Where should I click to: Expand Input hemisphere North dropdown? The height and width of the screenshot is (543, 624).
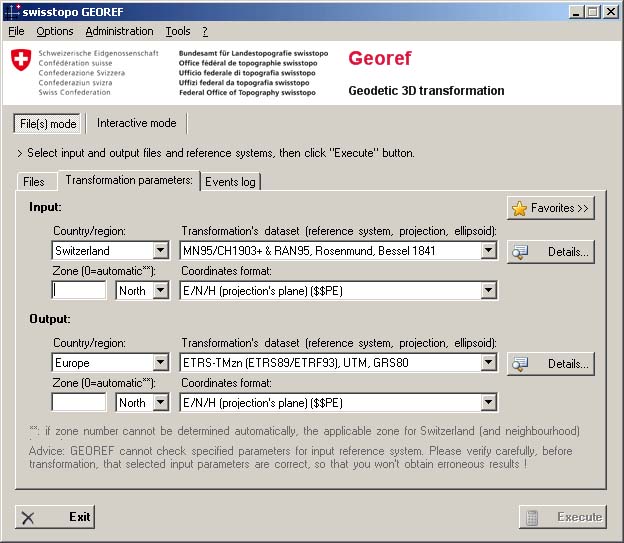[x=161, y=291]
